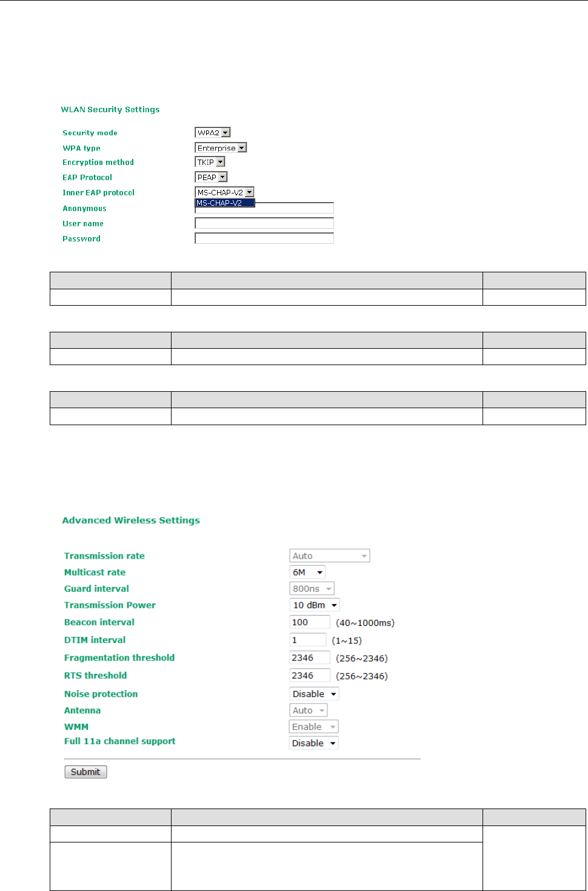The width and height of the screenshot is (588, 891).
Task: Click the Submit button
Action: (85, 772)
